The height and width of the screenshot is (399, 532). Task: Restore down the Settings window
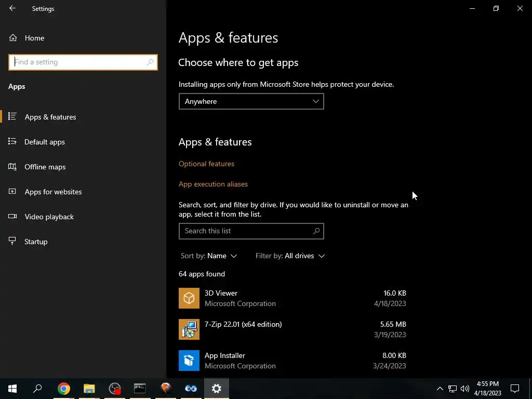coord(496,8)
